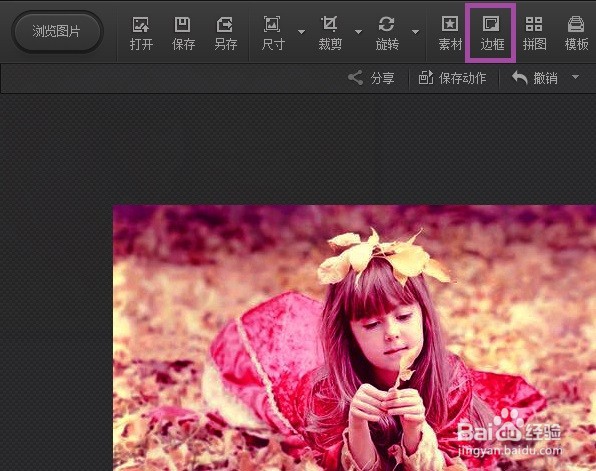
Task: Save the image using 保存 icon
Action: coord(183,33)
